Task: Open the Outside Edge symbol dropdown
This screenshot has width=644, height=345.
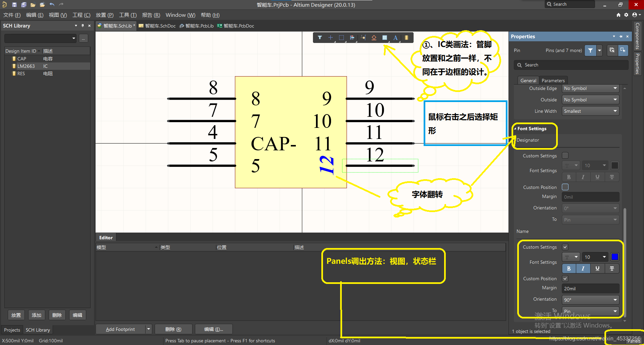Action: [x=590, y=88]
